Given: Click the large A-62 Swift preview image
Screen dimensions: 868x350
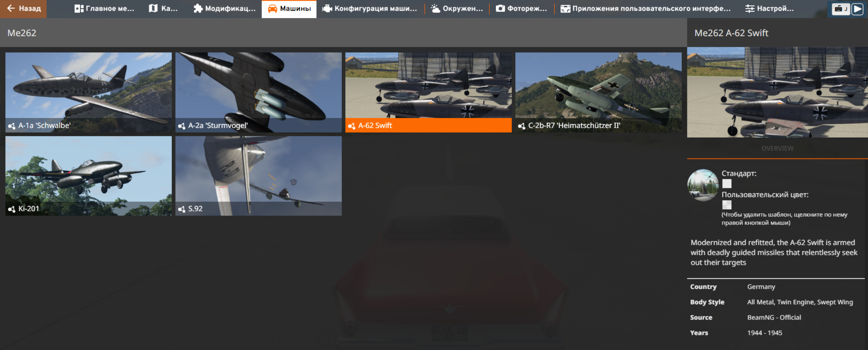Looking at the screenshot, I should point(777,92).
